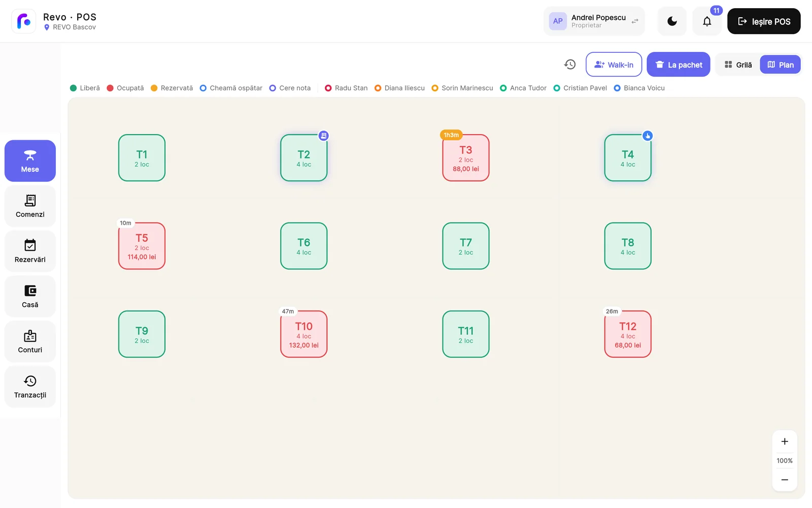Filter tables by waiter Radu Stan
Viewport: 812px width, 508px height.
click(x=346, y=88)
